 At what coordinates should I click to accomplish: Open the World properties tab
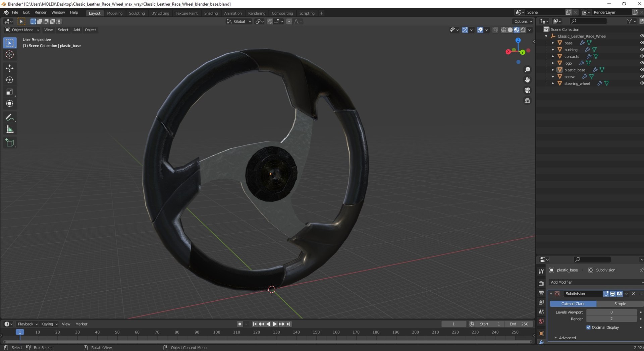coord(541,321)
